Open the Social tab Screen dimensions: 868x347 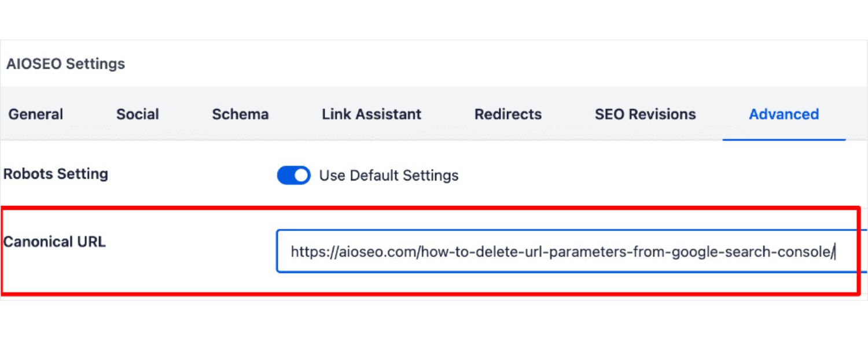click(138, 115)
